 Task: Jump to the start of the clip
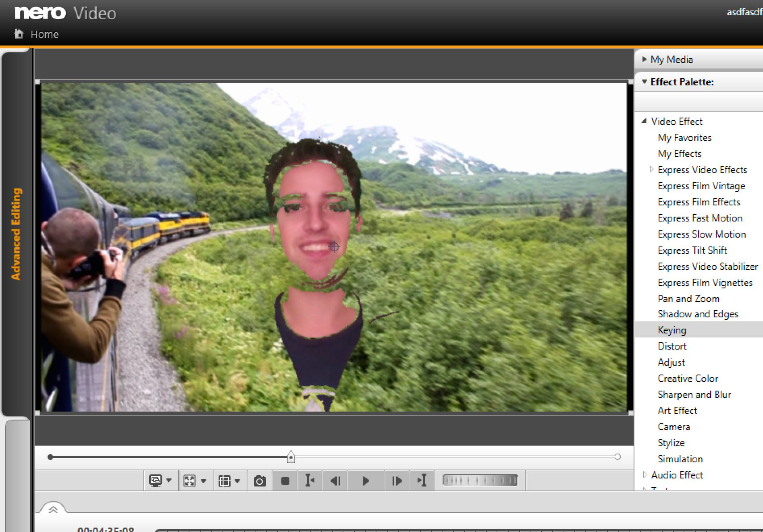(310, 481)
